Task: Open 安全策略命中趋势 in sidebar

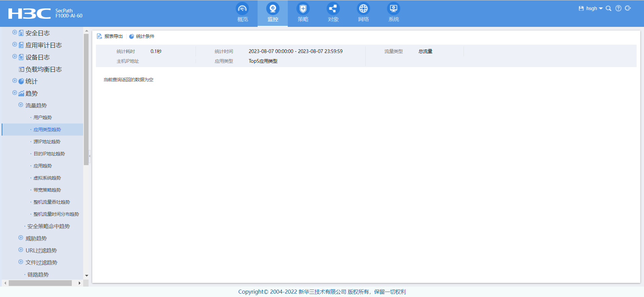Action: coord(49,226)
